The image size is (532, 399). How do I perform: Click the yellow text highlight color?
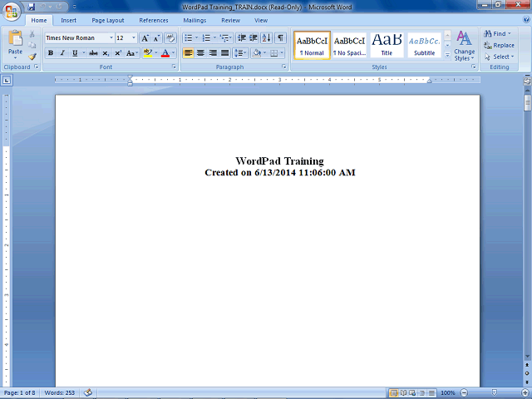coord(148,53)
